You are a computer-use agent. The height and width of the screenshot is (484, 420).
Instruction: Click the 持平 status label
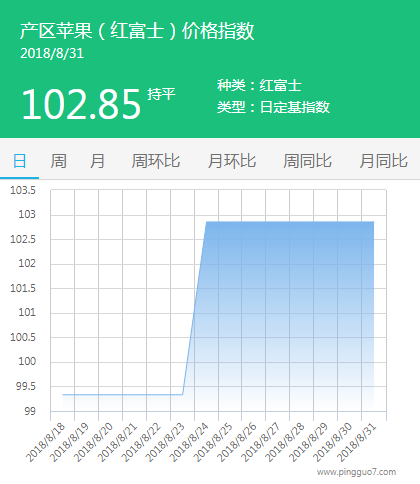click(x=161, y=94)
